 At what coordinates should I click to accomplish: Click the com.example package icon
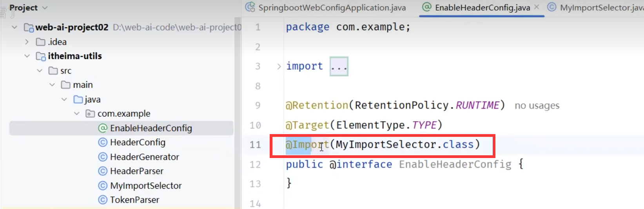coord(90,114)
